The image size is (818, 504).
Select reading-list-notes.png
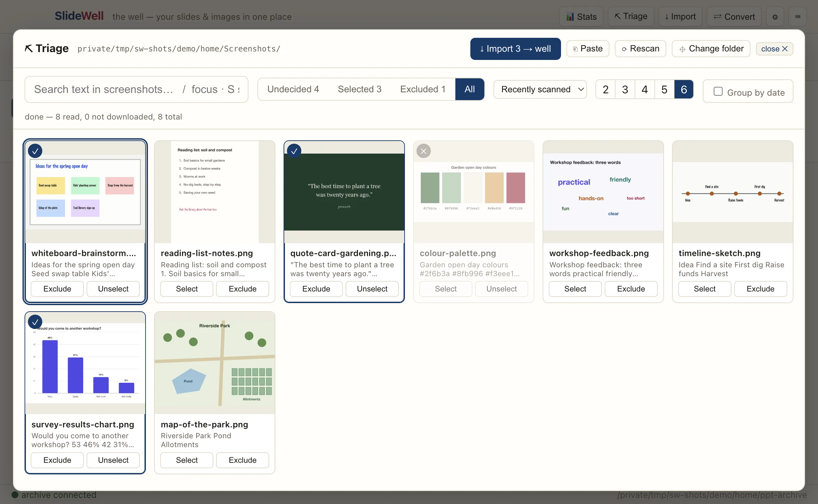point(187,289)
